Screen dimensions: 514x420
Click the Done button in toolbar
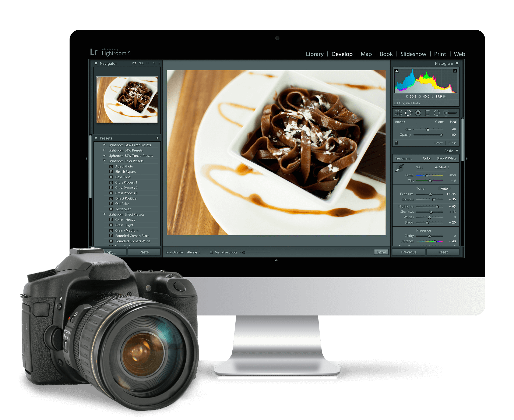tap(381, 252)
